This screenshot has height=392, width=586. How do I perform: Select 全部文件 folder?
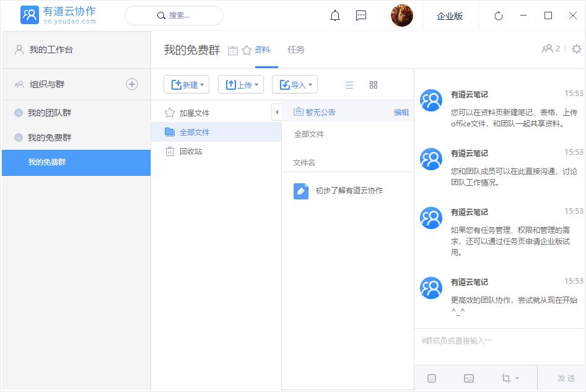point(216,132)
